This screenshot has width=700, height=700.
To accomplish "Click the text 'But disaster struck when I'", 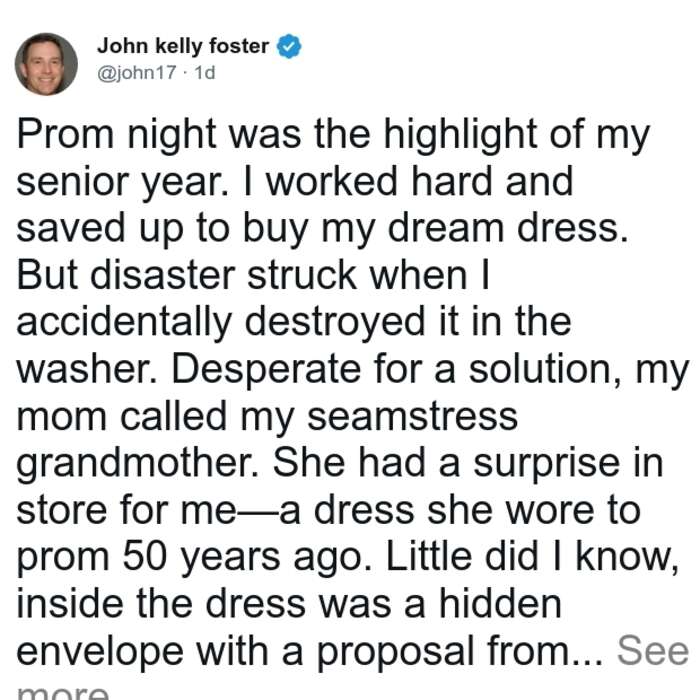I will 253,275.
